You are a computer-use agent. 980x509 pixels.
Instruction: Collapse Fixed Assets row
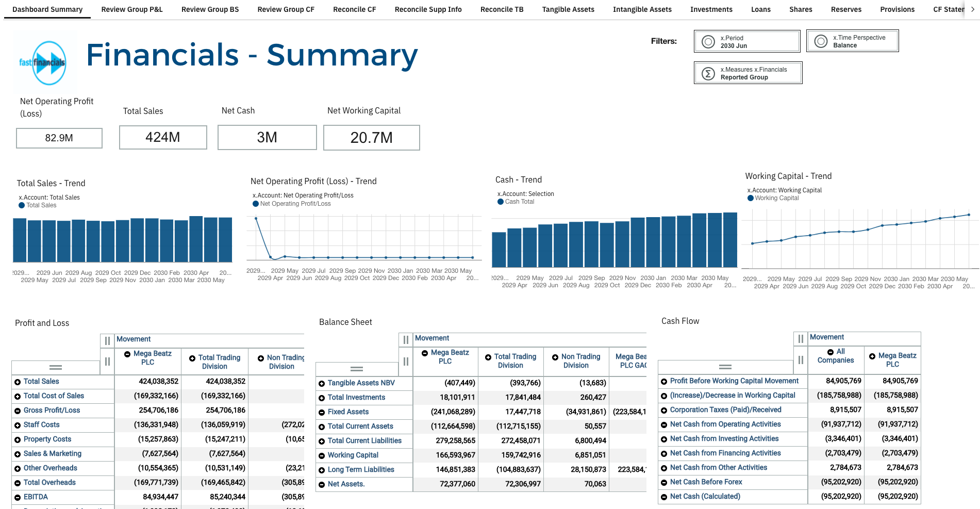(x=322, y=412)
